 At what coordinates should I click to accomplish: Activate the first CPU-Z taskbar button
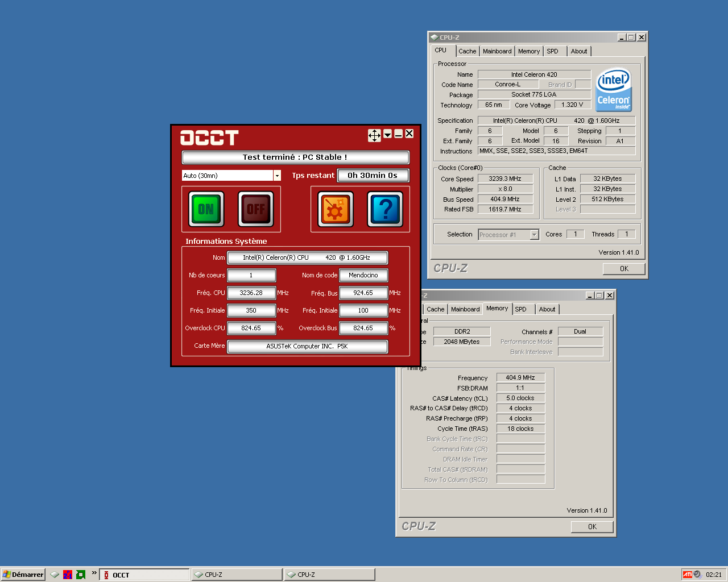tap(237, 575)
